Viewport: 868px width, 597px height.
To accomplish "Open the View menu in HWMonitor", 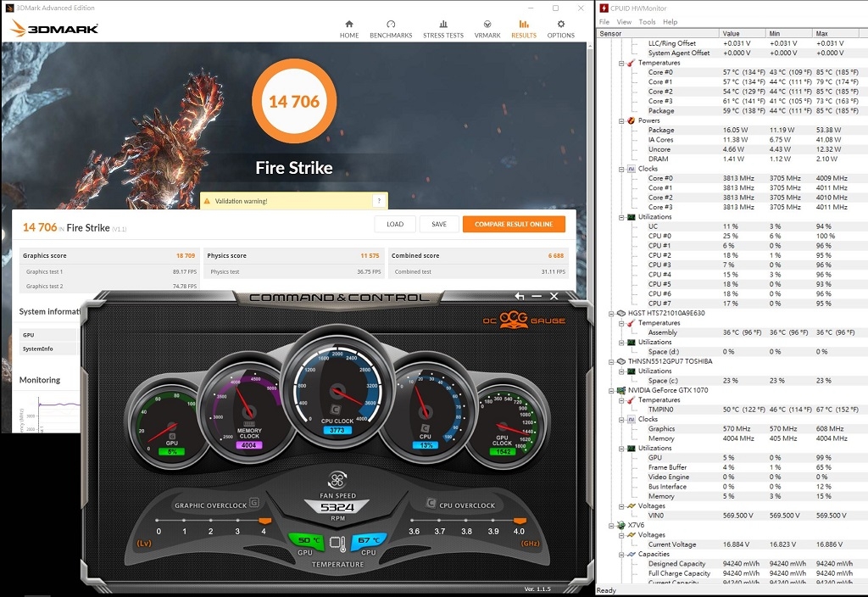I will tap(624, 21).
